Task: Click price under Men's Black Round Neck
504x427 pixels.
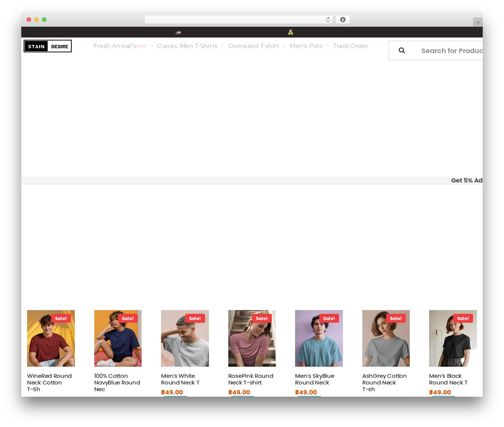Action: coord(440,392)
